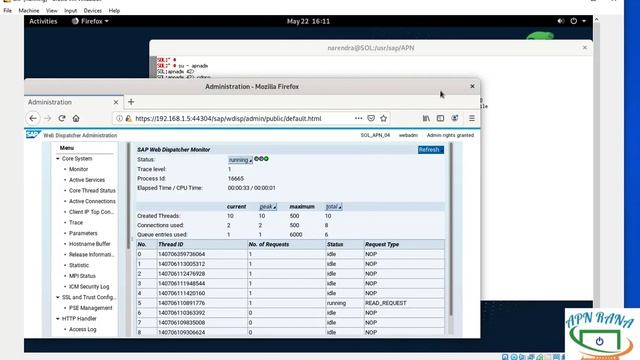Click the No. of Requests column header
This screenshot has width=640, height=360.
287,244
